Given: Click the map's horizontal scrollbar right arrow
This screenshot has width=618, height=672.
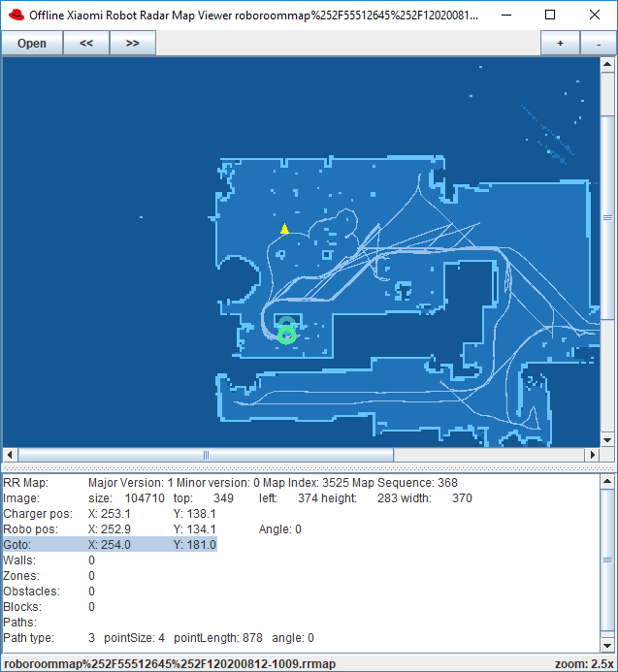Looking at the screenshot, I should click(592, 455).
